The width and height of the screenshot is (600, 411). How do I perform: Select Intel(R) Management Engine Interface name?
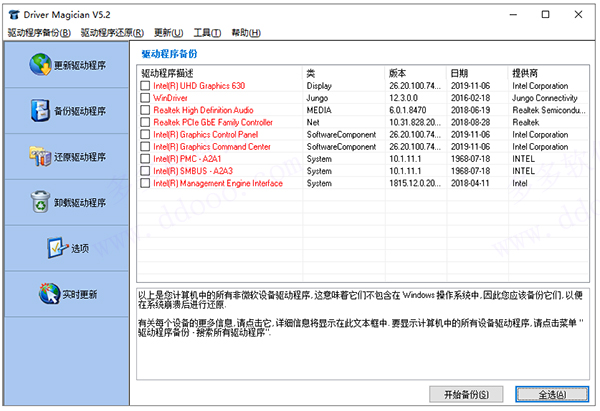click(218, 183)
